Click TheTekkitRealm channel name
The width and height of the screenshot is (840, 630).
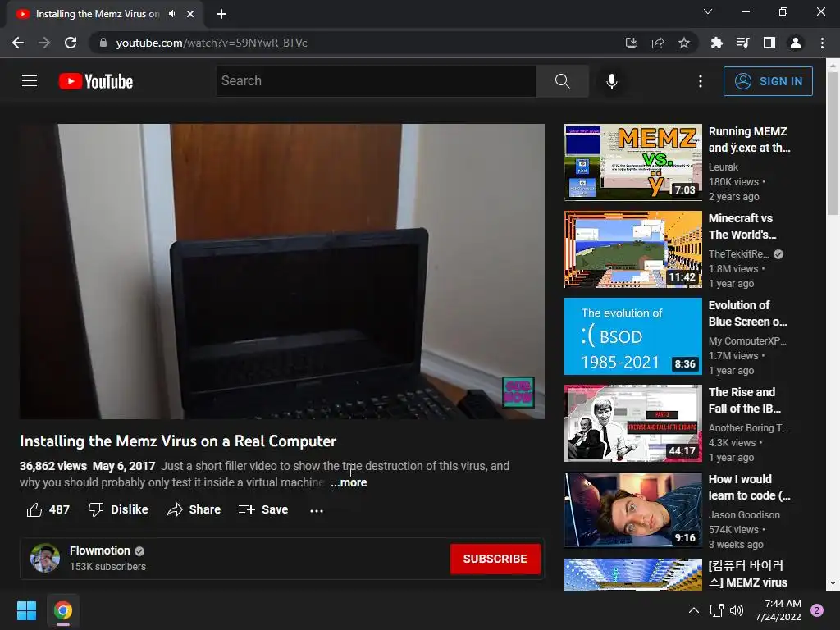739,254
